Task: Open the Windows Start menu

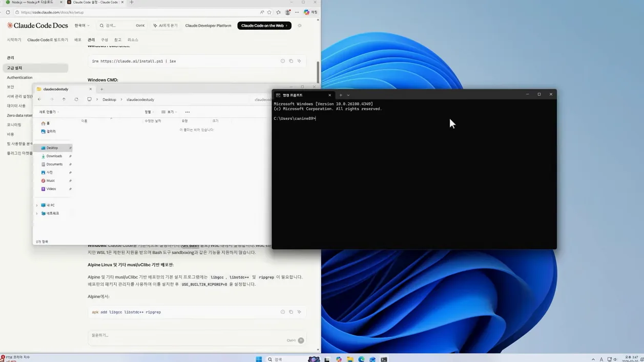Action: (x=259, y=359)
